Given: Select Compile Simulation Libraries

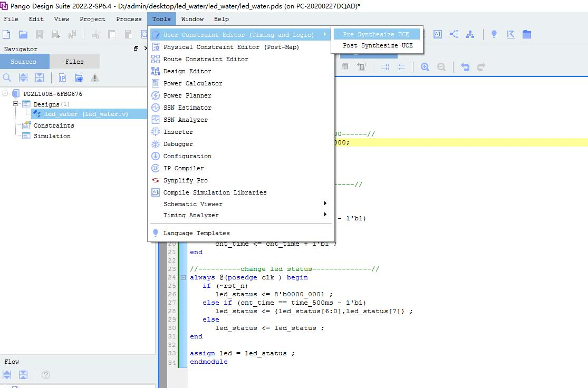Looking at the screenshot, I should coord(240,192).
